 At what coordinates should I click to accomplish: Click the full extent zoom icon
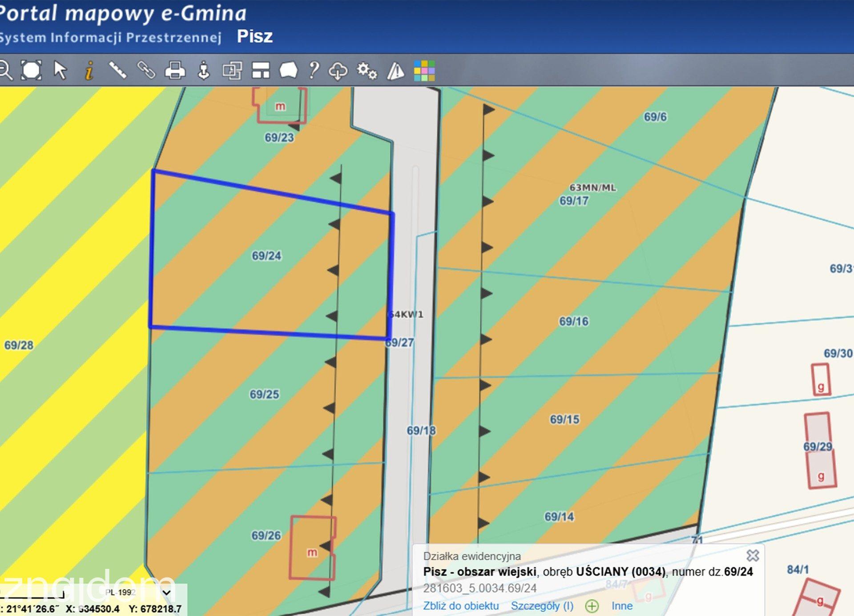32,70
